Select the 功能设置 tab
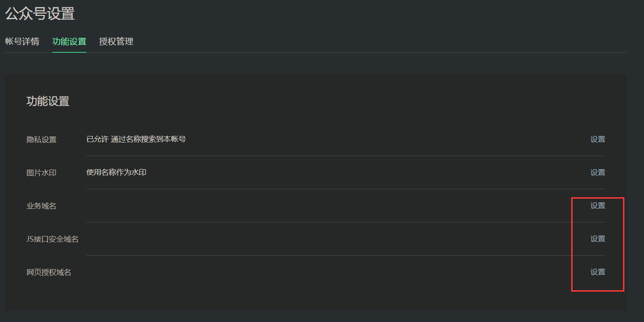The width and height of the screenshot is (644, 322). click(x=69, y=42)
